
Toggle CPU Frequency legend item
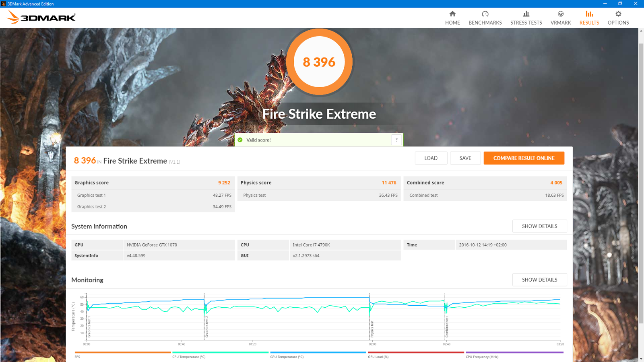514,355
